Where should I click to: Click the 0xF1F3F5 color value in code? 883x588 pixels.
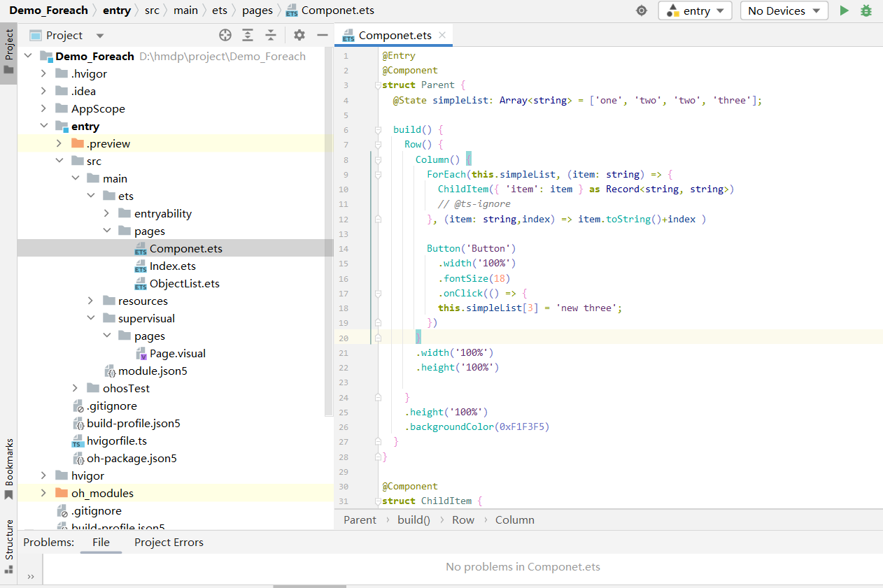pos(522,426)
